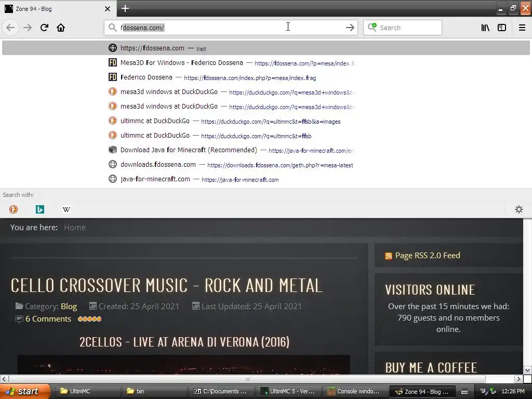Go back with the back arrow button
The image size is (532, 399).
tap(10, 28)
